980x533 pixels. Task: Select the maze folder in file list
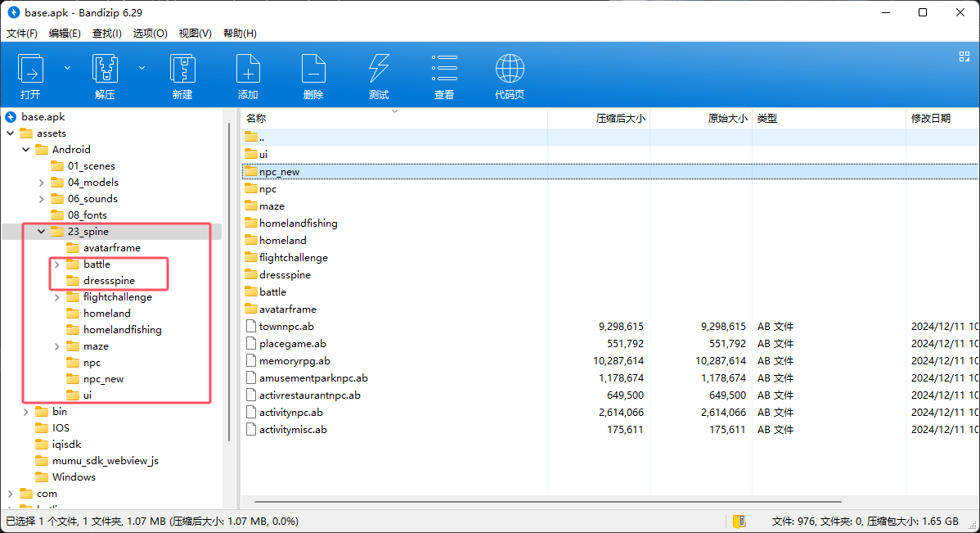(610, 206)
